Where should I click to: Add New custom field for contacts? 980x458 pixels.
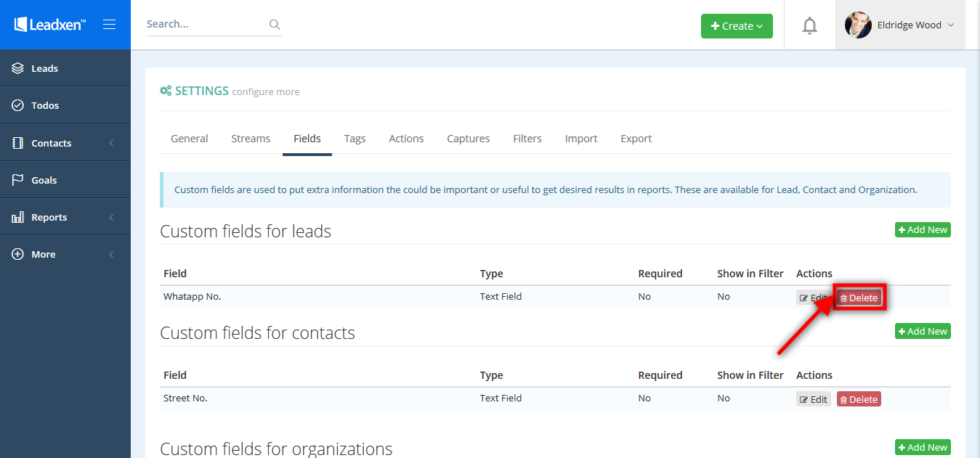click(x=923, y=331)
